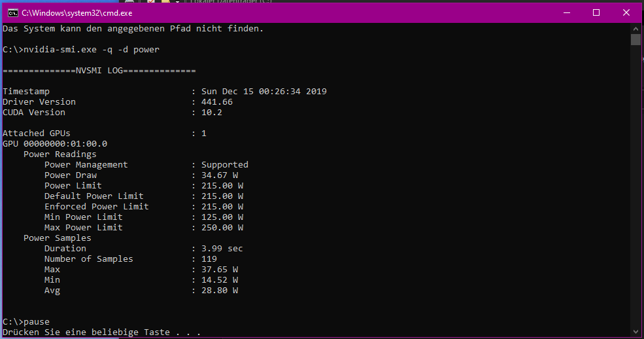The width and height of the screenshot is (644, 339).
Task: Click the CUDA Version value 10.2
Action: point(212,113)
